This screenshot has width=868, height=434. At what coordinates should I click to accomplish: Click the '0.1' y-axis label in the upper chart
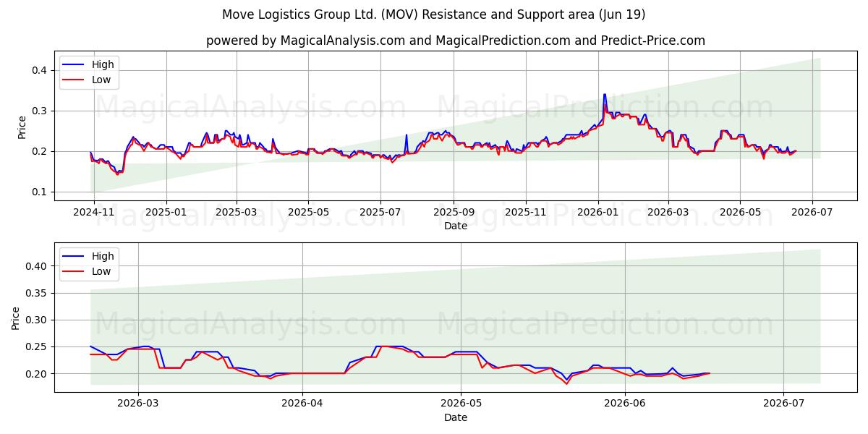(41, 192)
